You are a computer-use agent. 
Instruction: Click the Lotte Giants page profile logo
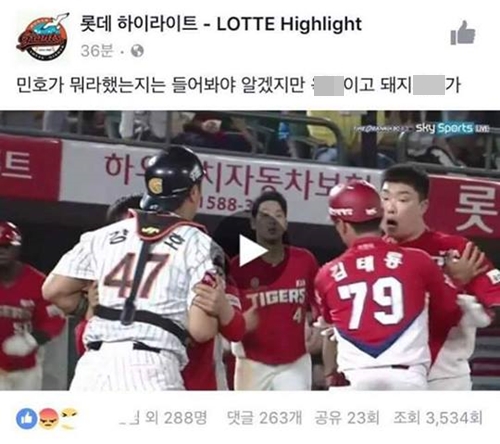tap(42, 37)
